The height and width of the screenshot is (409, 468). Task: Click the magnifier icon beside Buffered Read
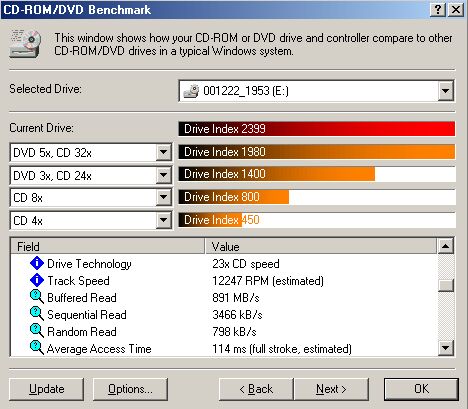(x=37, y=297)
